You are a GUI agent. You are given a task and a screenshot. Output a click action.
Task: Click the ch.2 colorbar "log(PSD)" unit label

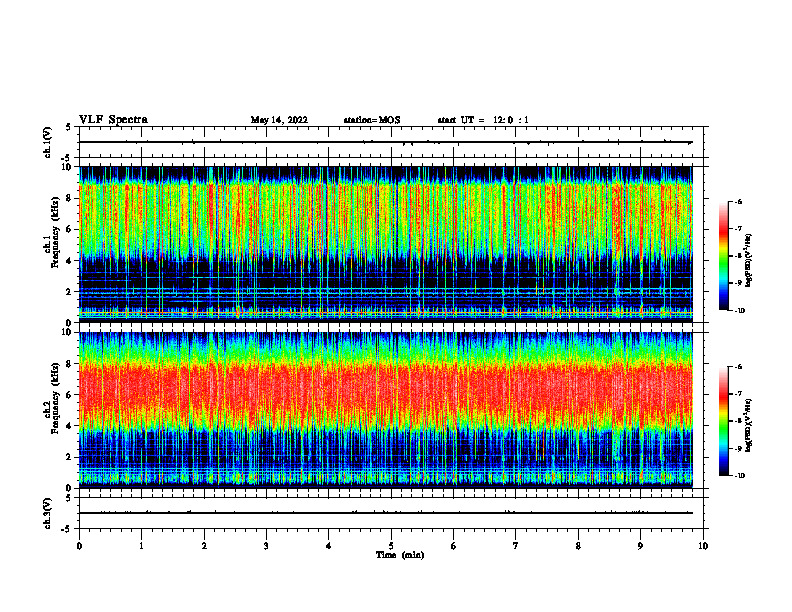[749, 425]
